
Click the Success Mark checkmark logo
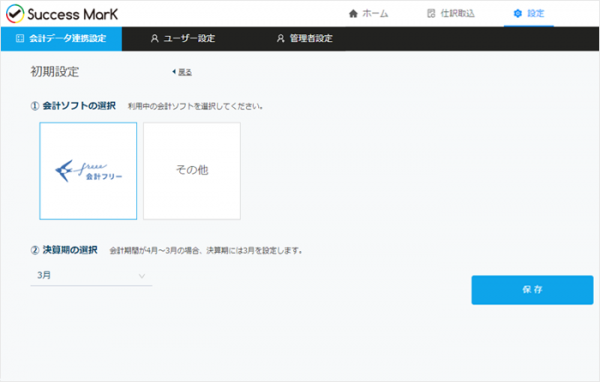[15, 14]
